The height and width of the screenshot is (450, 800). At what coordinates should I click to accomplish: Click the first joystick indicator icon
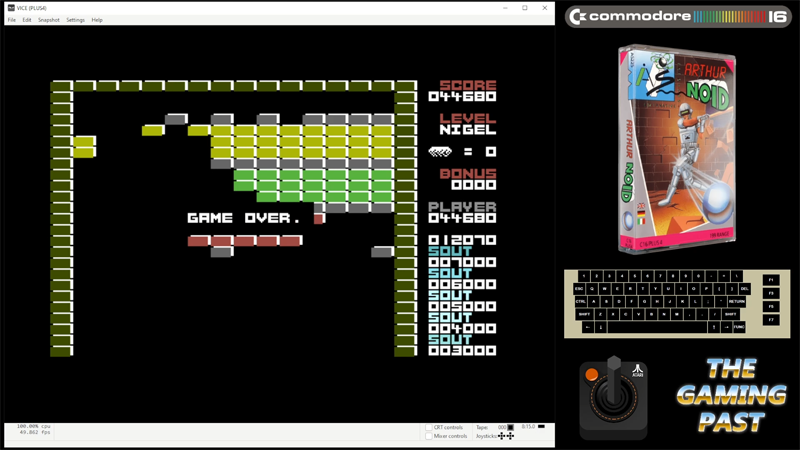502,436
